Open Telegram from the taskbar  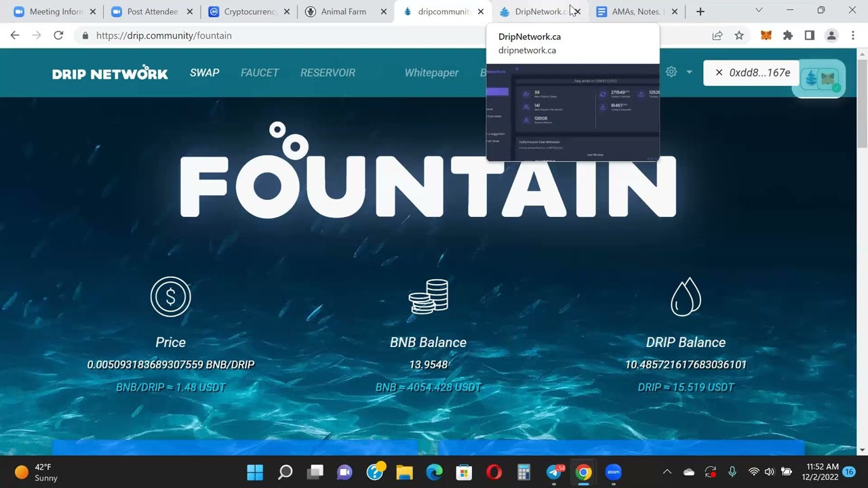554,472
